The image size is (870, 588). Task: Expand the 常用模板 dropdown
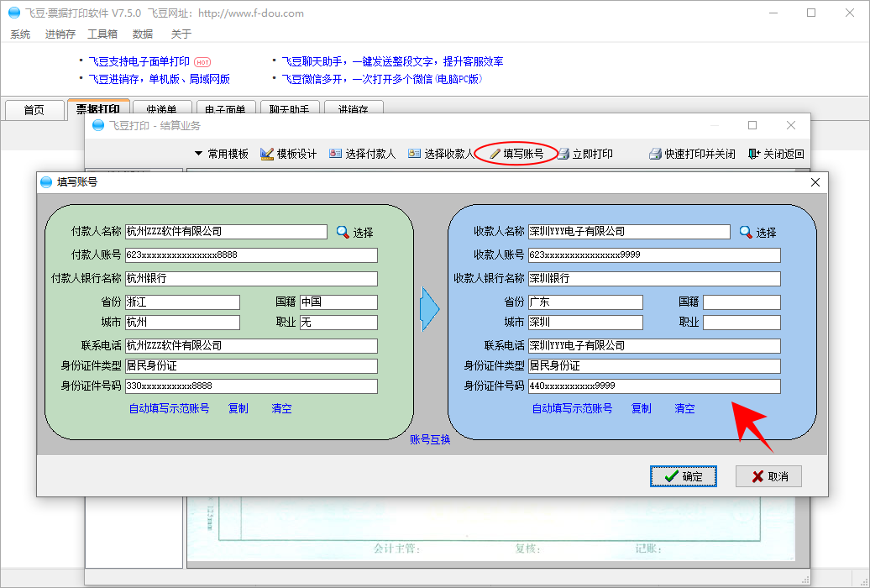point(222,154)
